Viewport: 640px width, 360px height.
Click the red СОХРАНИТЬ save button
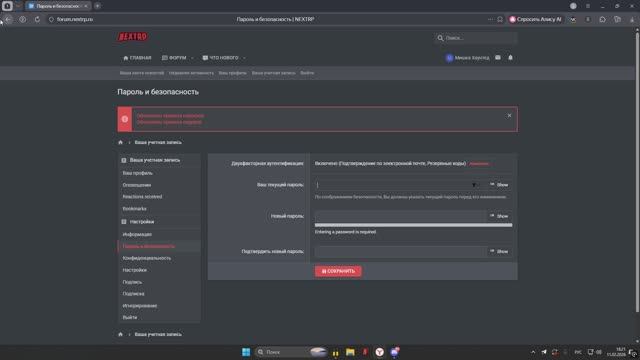click(x=338, y=271)
